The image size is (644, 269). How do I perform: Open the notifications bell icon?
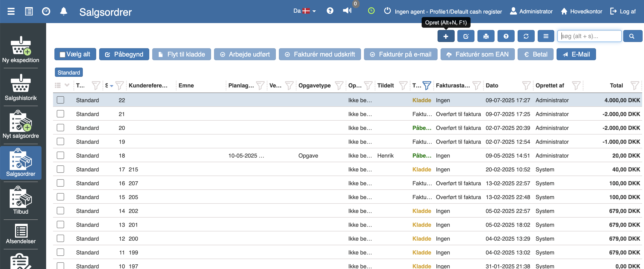point(63,11)
